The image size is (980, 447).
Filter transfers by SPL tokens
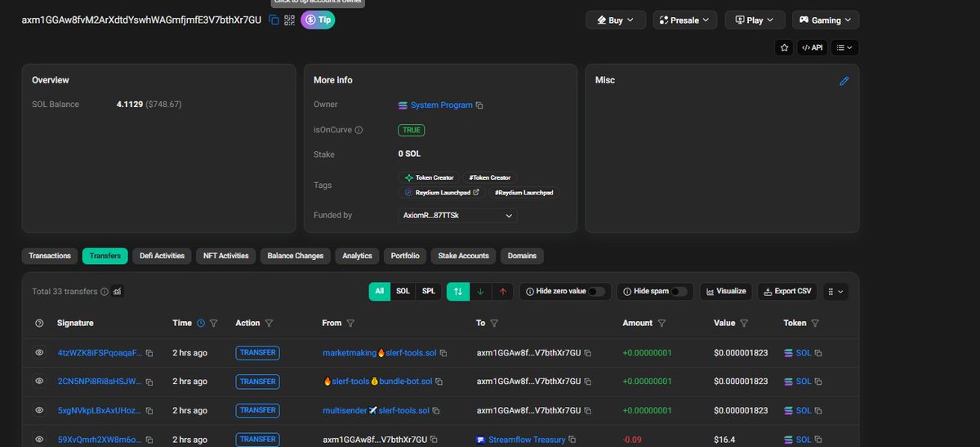tap(429, 291)
